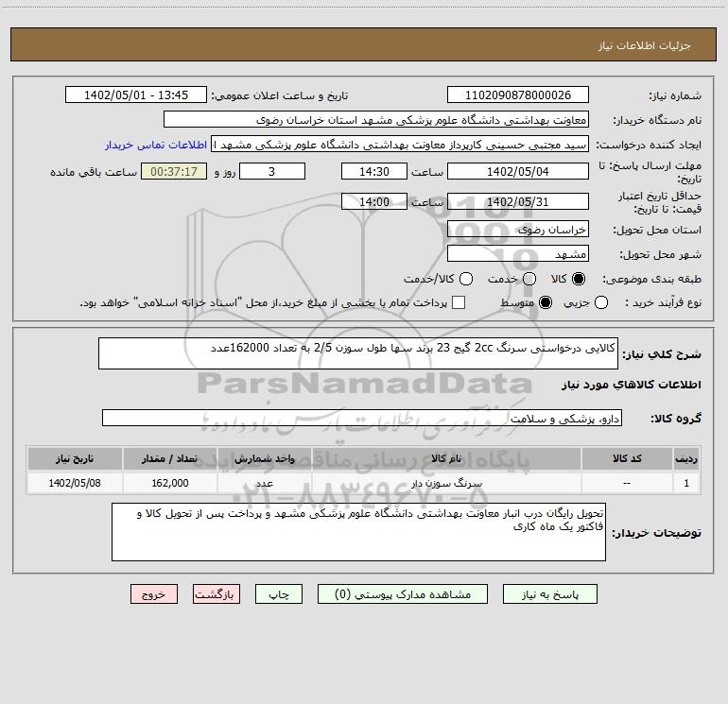728x704 pixels.
Task: Click the بازگشت back button
Action: coord(217,594)
